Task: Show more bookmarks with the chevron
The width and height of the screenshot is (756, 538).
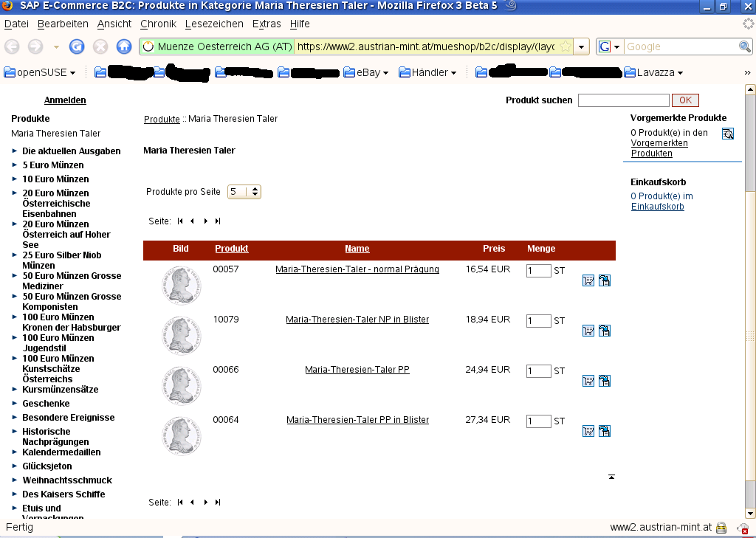Action: pos(747,73)
